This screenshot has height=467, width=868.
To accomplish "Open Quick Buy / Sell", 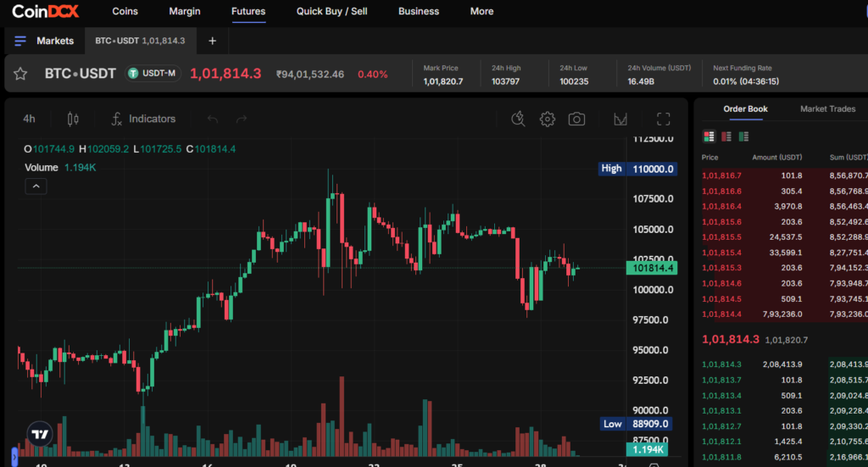I will [x=331, y=11].
